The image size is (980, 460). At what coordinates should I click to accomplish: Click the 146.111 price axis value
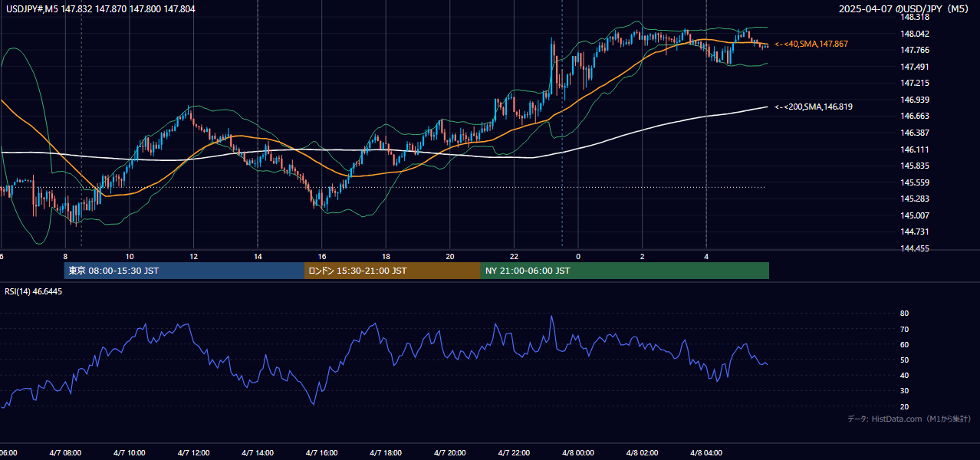coord(915,149)
